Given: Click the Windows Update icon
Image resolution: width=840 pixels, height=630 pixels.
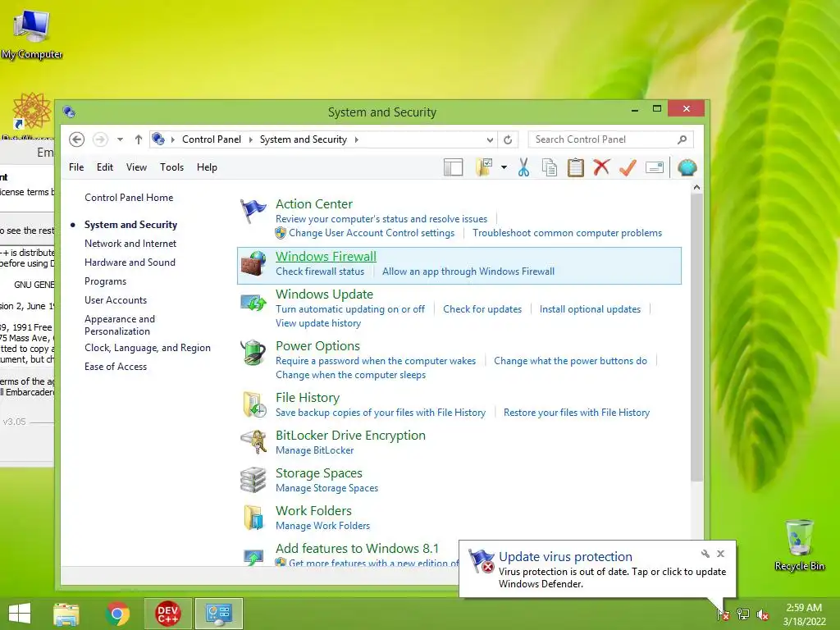Looking at the screenshot, I should pyautogui.click(x=253, y=303).
